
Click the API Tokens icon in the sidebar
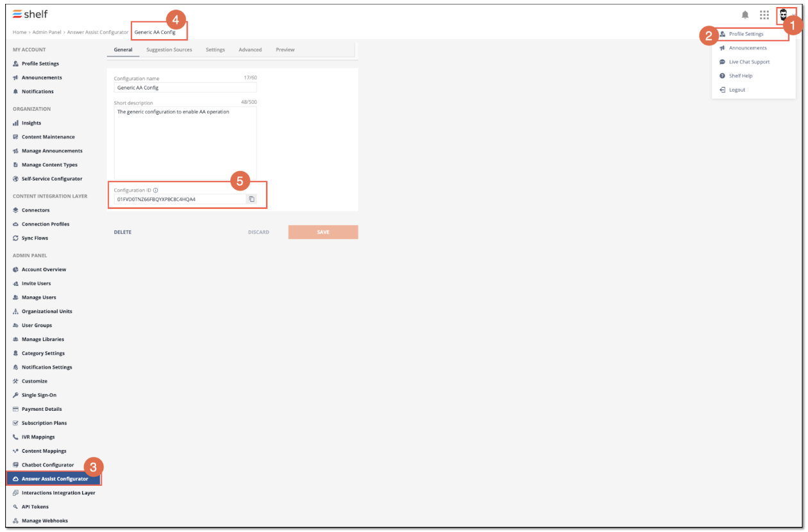coord(15,507)
